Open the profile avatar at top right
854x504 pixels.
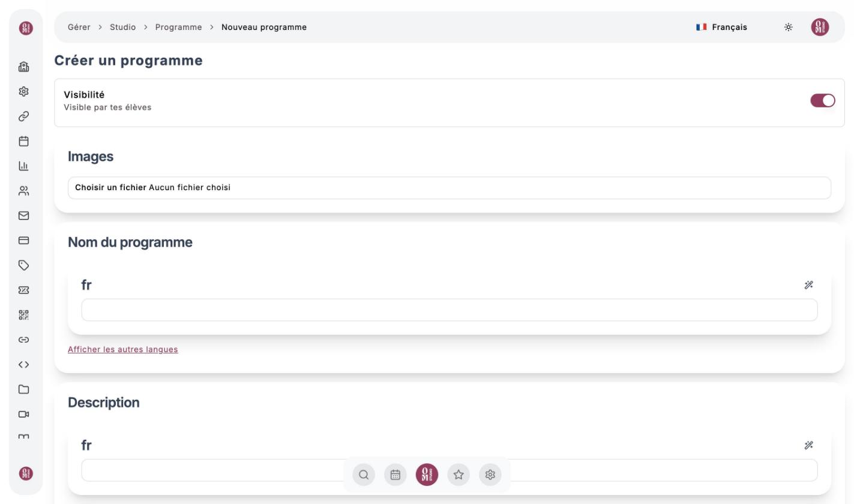tap(820, 27)
